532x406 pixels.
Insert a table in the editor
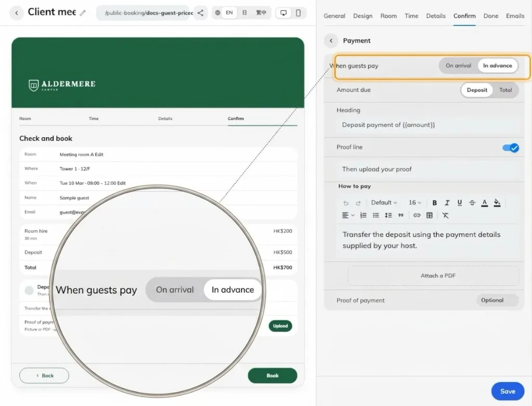(x=430, y=215)
